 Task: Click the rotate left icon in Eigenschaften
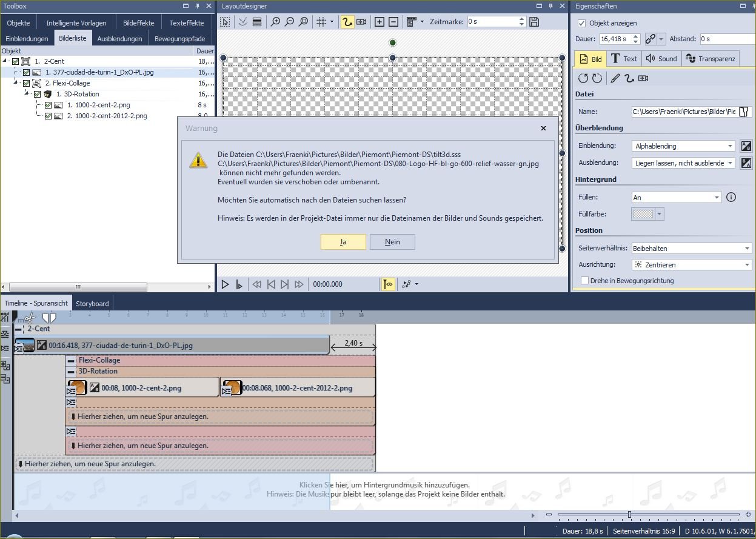[583, 78]
